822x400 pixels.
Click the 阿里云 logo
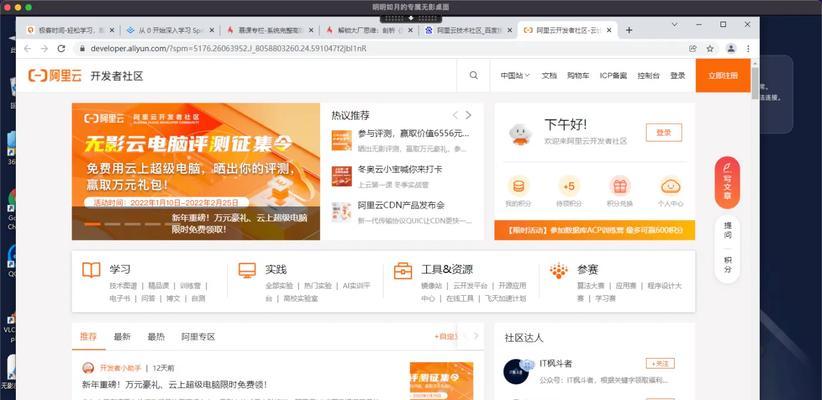[55, 75]
